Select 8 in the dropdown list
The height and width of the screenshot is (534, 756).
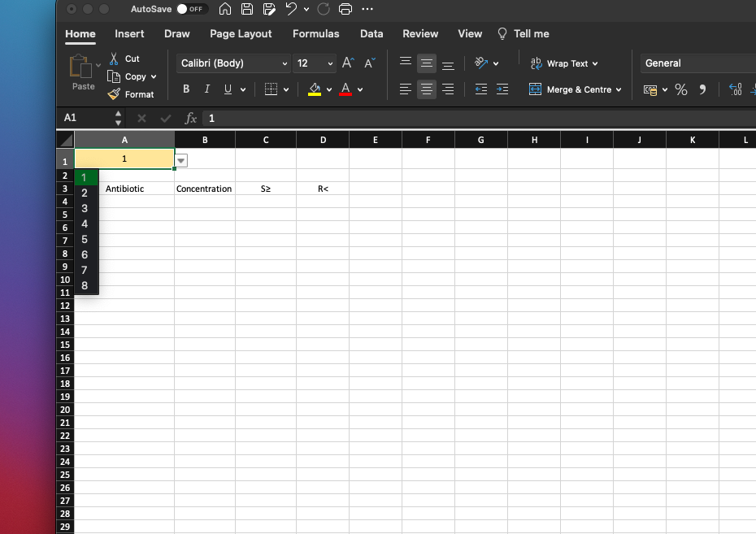pos(85,286)
